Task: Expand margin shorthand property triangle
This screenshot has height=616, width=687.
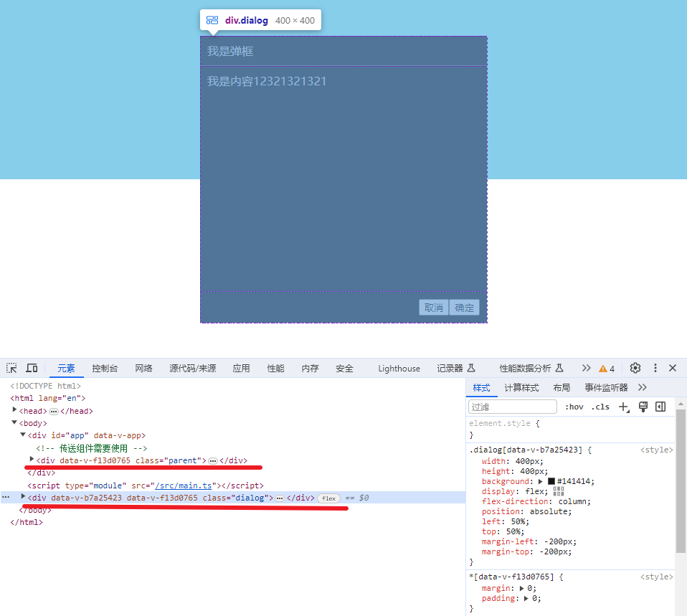Action: pyautogui.click(x=521, y=588)
